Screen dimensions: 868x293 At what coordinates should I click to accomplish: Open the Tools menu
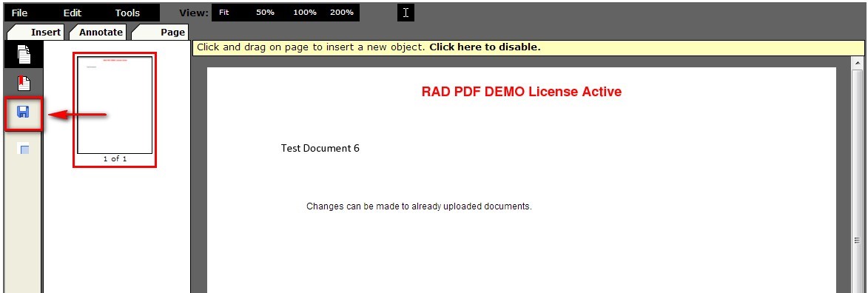(x=127, y=13)
